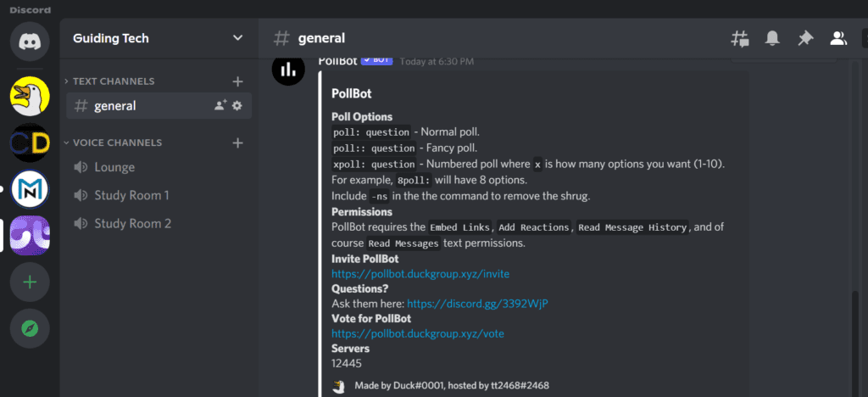
Task: Open Discord home direct messages icon
Action: pos(30,42)
